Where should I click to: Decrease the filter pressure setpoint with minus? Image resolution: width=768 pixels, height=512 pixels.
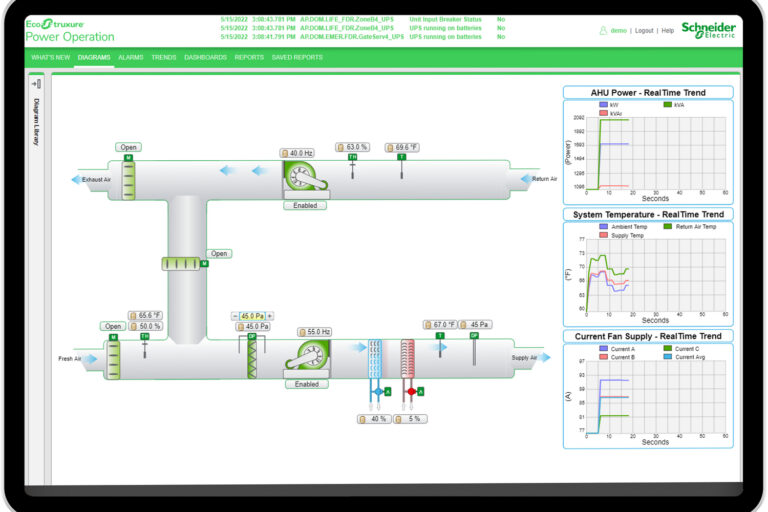[x=235, y=316]
